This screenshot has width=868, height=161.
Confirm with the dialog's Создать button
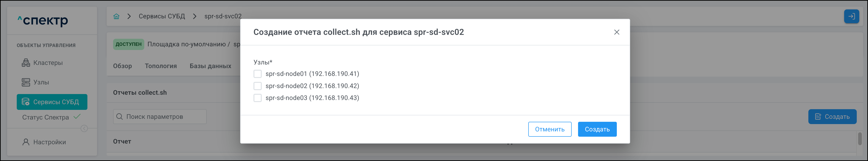(x=597, y=129)
